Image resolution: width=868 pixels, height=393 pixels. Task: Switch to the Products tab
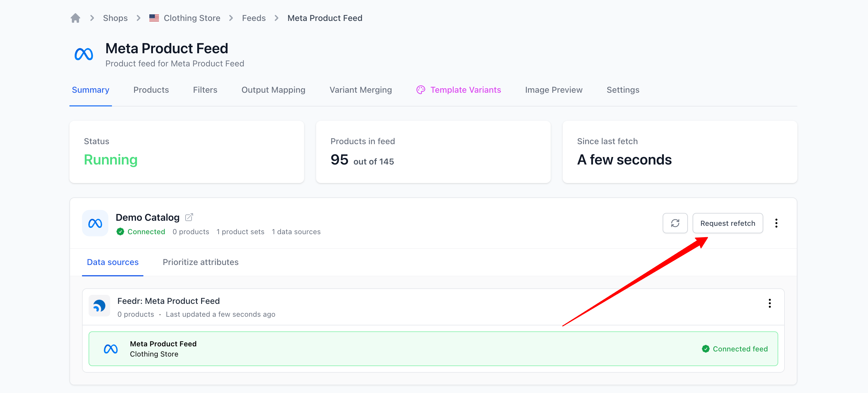point(151,90)
